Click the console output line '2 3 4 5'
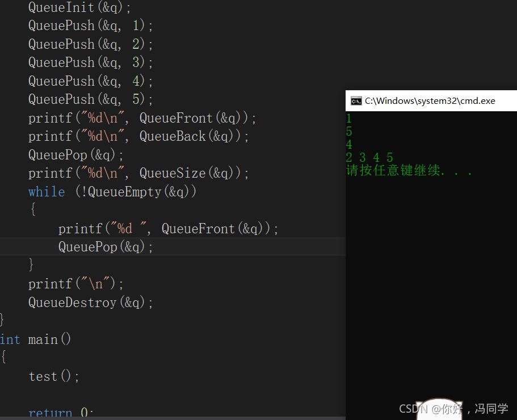The width and height of the screenshot is (517, 420). [x=369, y=158]
